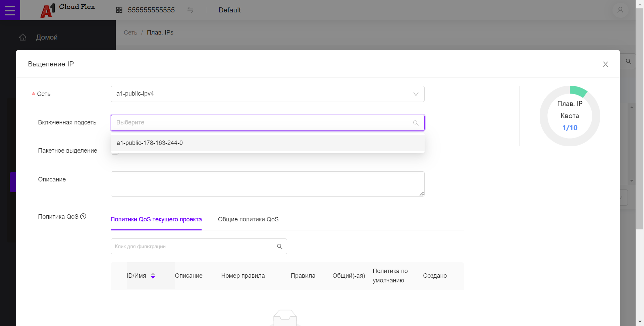This screenshot has height=326, width=644.
Task: Click the Описание column header
Action: tap(189, 276)
